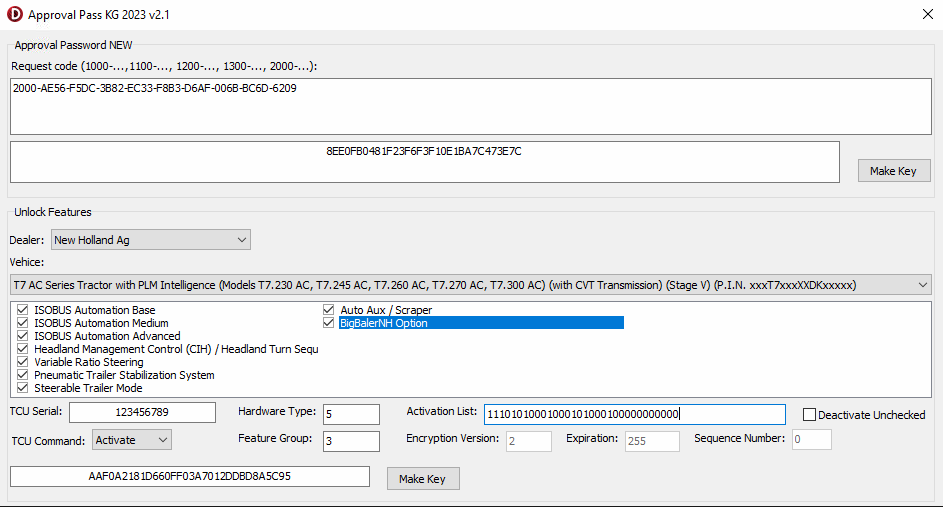Uncheck ISOBUS Automation Base checkbox
943x507 pixels.
point(23,310)
